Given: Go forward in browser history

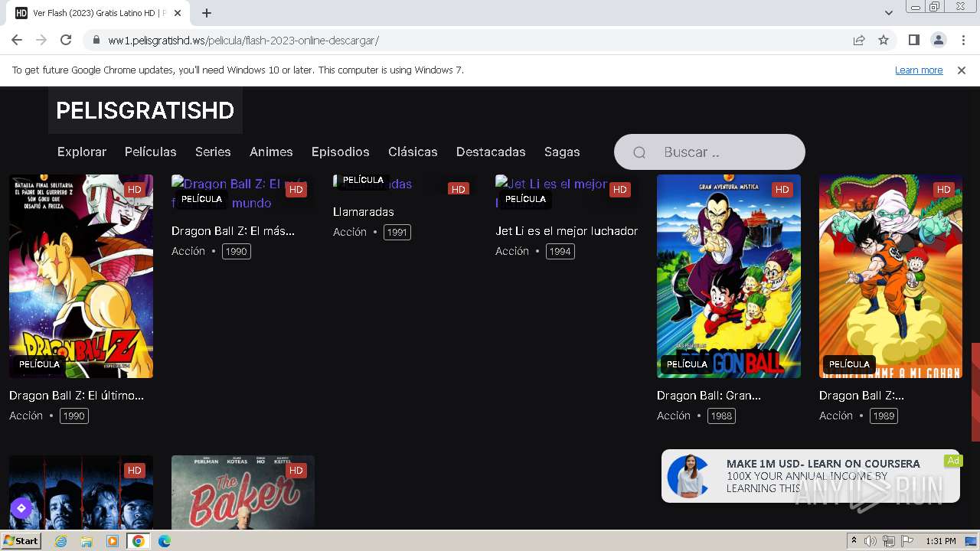Looking at the screenshot, I should coord(41,40).
